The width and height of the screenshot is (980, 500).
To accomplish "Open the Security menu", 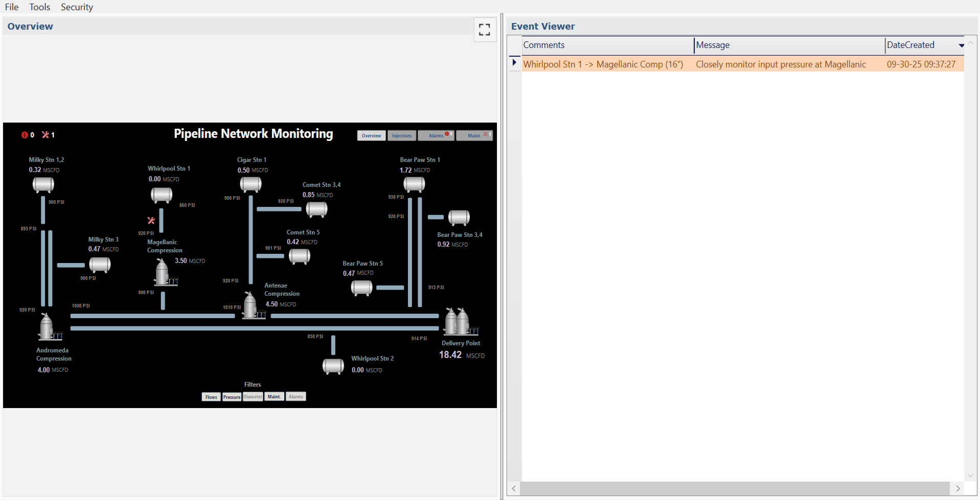I will click(x=77, y=7).
